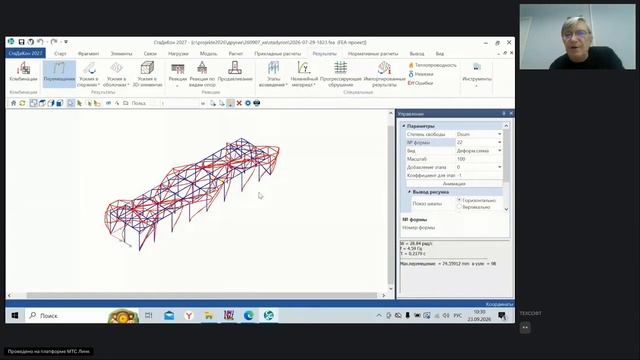This screenshot has height=360, width=640.
Task: Open Ошибки results
Action: point(420,83)
